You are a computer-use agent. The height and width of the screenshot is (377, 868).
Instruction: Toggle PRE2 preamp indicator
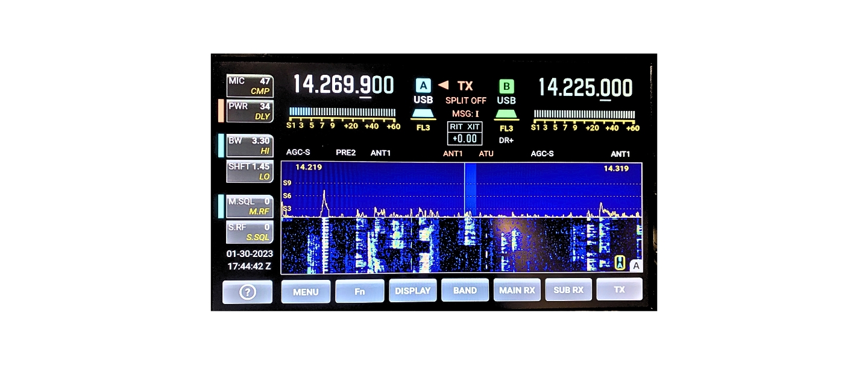(345, 153)
